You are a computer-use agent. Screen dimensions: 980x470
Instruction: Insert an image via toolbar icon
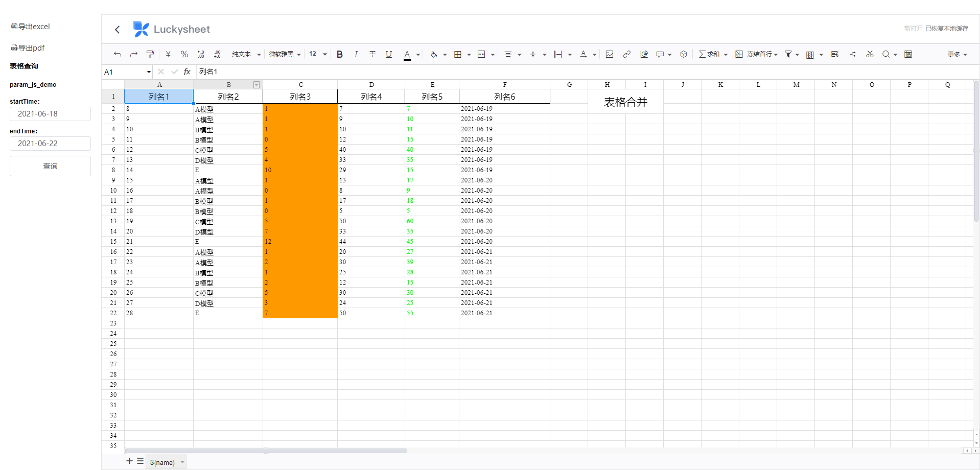[610, 54]
